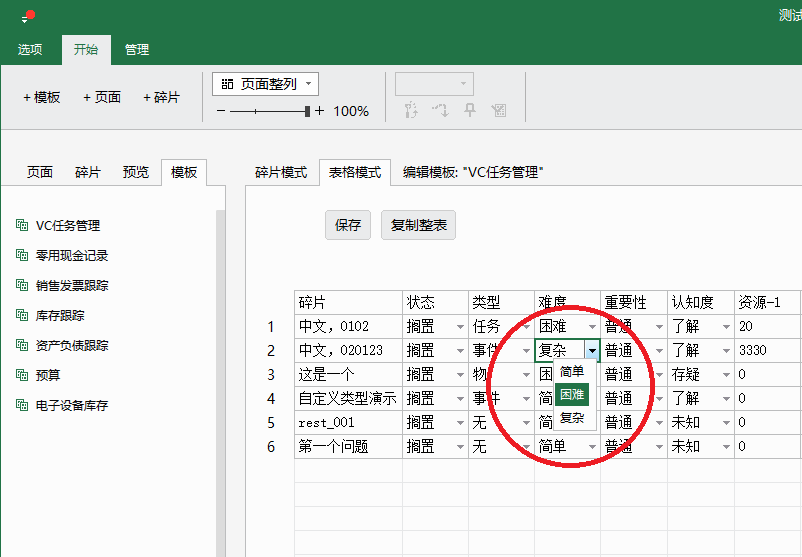Switch to the 碎片模式 tab
The width and height of the screenshot is (802, 557).
click(x=281, y=172)
